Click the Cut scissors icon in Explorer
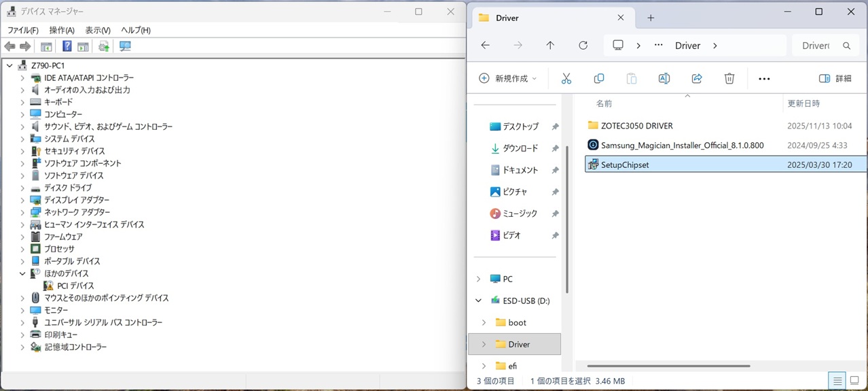Image resolution: width=868 pixels, height=391 pixels. [x=566, y=79]
